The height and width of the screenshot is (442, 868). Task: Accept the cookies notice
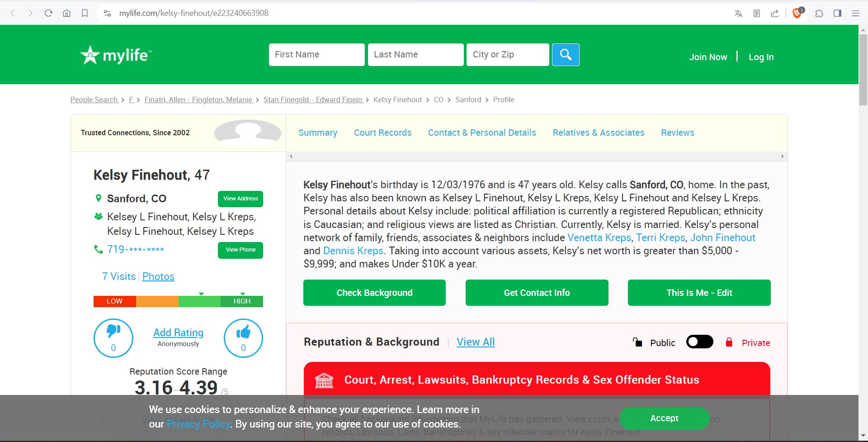coord(664,418)
